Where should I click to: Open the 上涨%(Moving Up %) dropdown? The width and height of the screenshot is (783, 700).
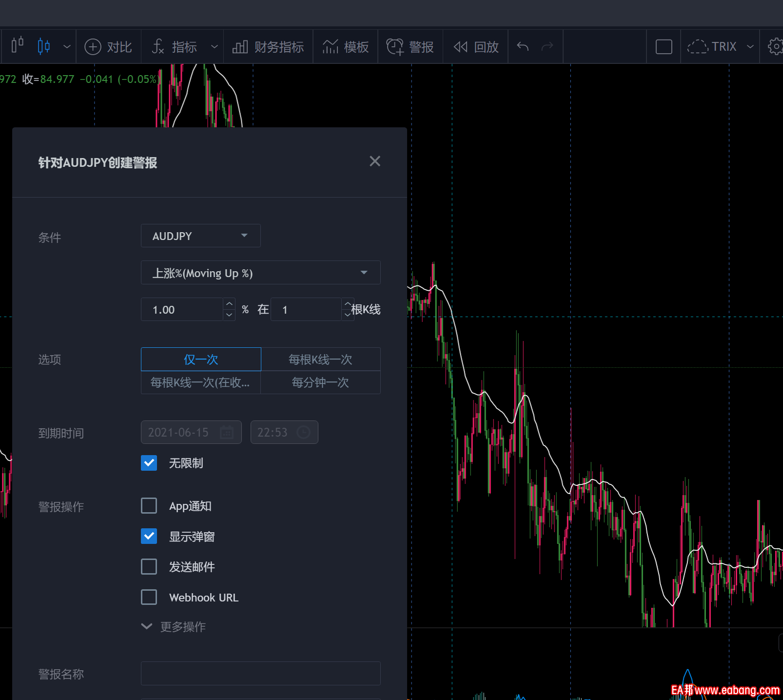[x=260, y=273]
